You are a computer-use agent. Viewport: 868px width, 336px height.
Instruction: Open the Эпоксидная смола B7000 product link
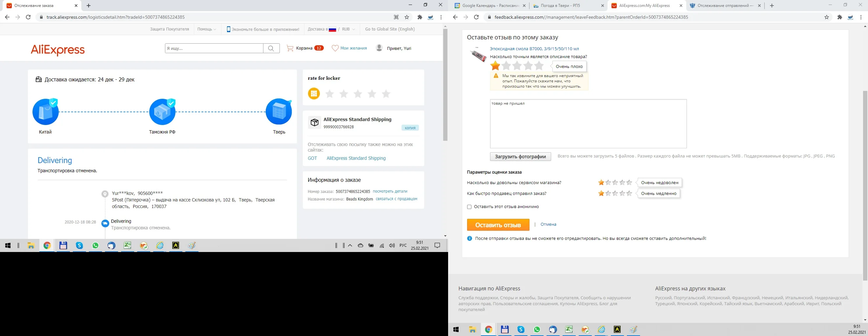(534, 49)
